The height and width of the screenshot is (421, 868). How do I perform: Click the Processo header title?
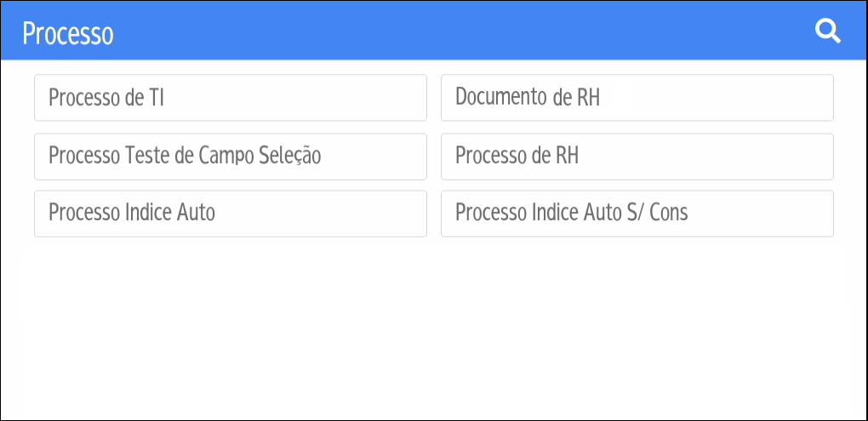(x=68, y=34)
